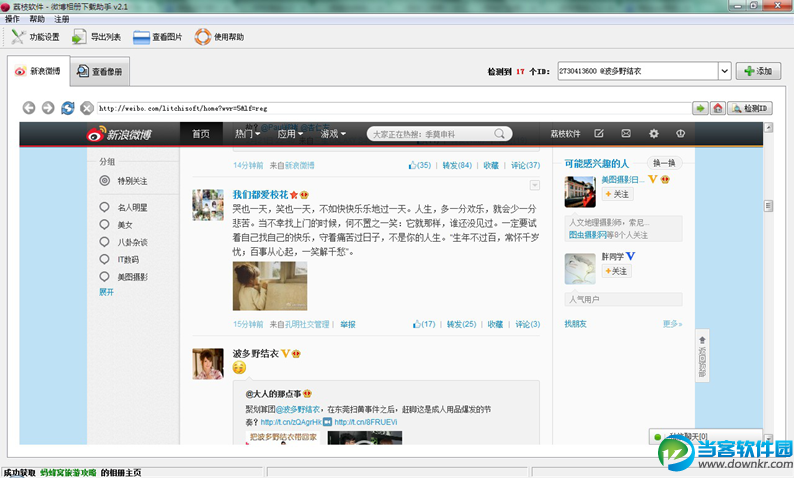Click 我们都爱校花 avatar thumbnail
Screen dimensions: 794x478
click(208, 205)
